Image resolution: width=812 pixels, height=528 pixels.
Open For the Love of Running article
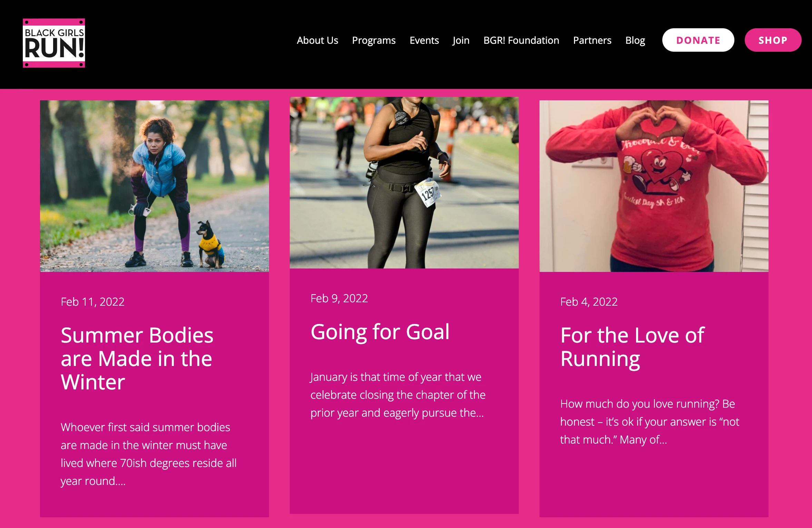632,347
